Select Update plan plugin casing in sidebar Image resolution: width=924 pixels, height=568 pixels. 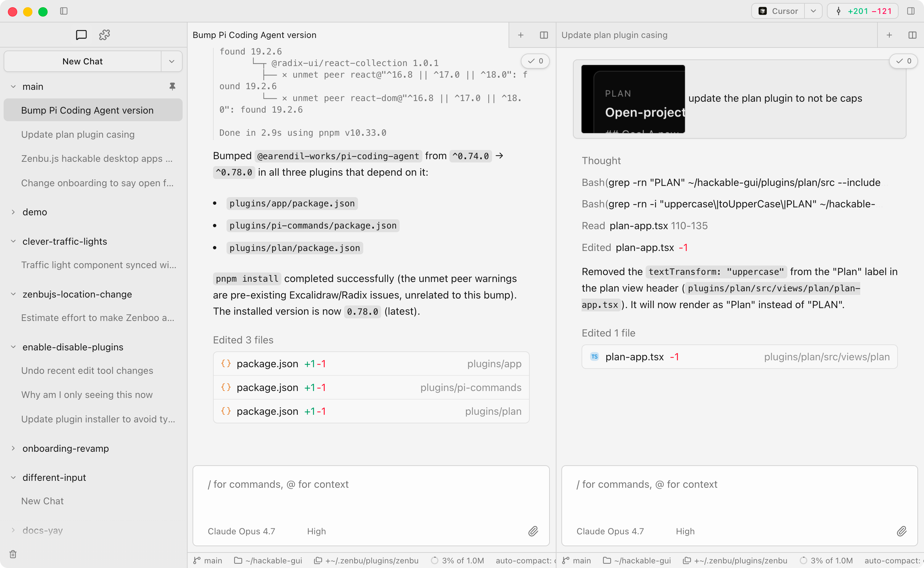(x=93, y=134)
